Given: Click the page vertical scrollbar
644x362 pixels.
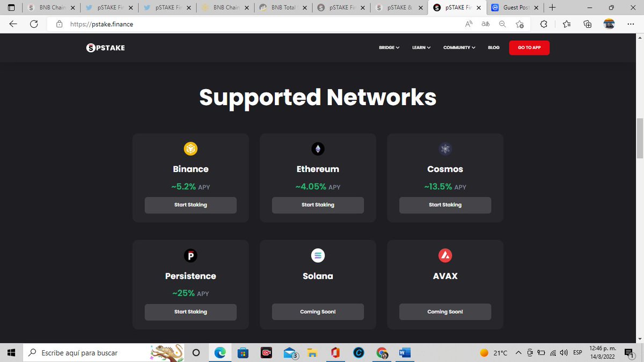Looking at the screenshot, I should 639,138.
